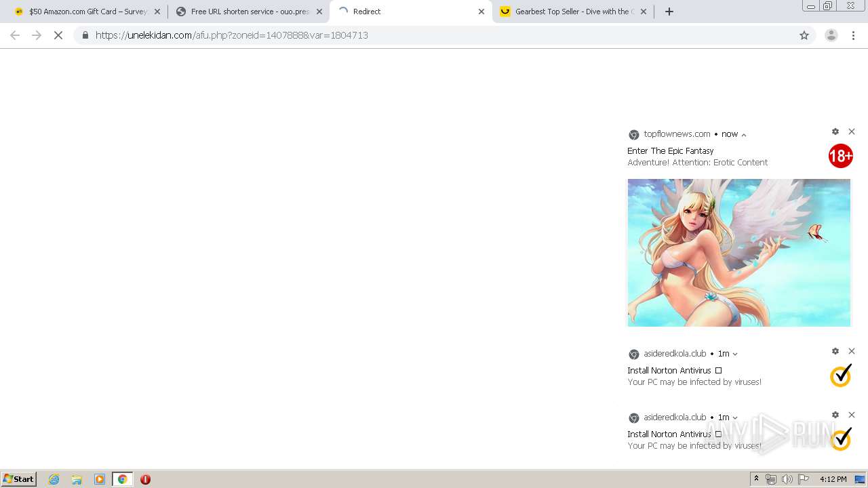Show hidden system tray icons

[x=756, y=479]
